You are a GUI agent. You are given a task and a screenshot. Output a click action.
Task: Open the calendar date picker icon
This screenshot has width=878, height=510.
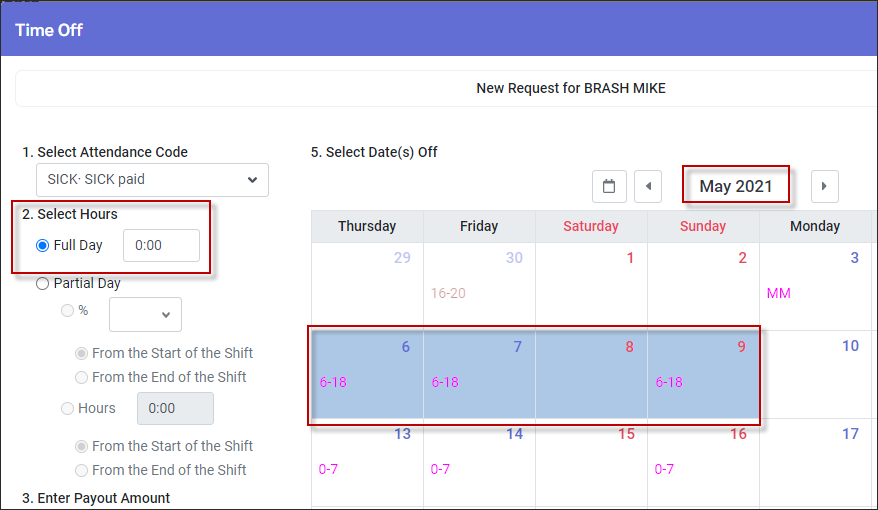tap(609, 186)
